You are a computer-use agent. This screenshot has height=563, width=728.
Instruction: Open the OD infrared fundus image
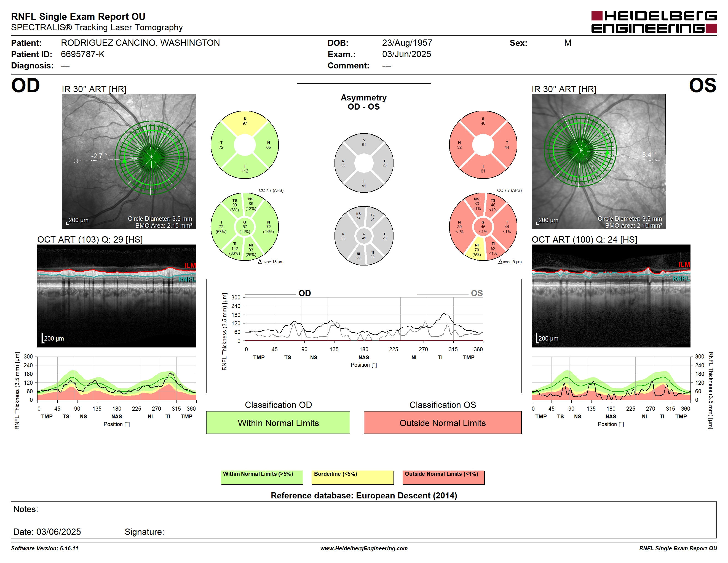129,161
